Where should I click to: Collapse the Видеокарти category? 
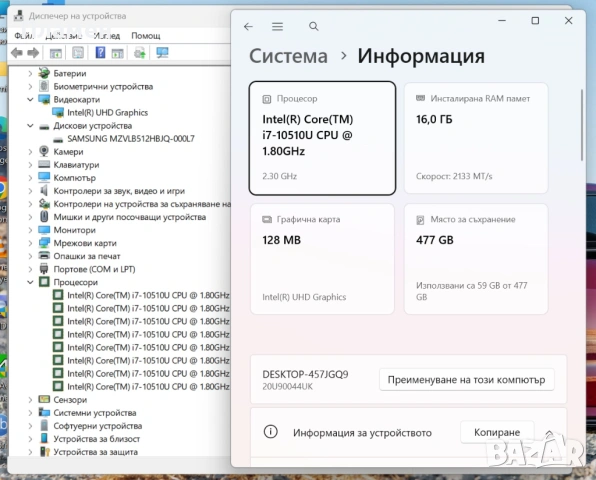coord(30,100)
